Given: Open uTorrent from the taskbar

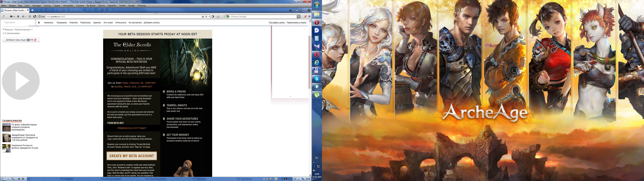Looking at the screenshot, I should 317,95.
